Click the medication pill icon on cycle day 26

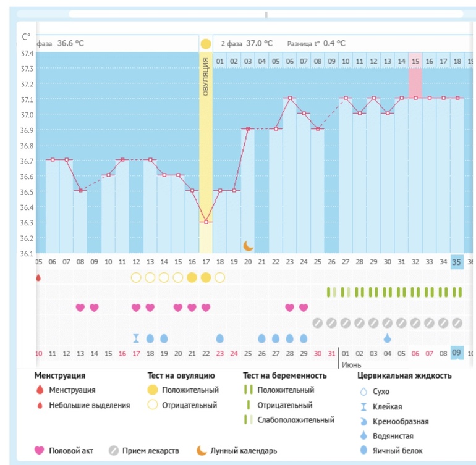click(331, 323)
